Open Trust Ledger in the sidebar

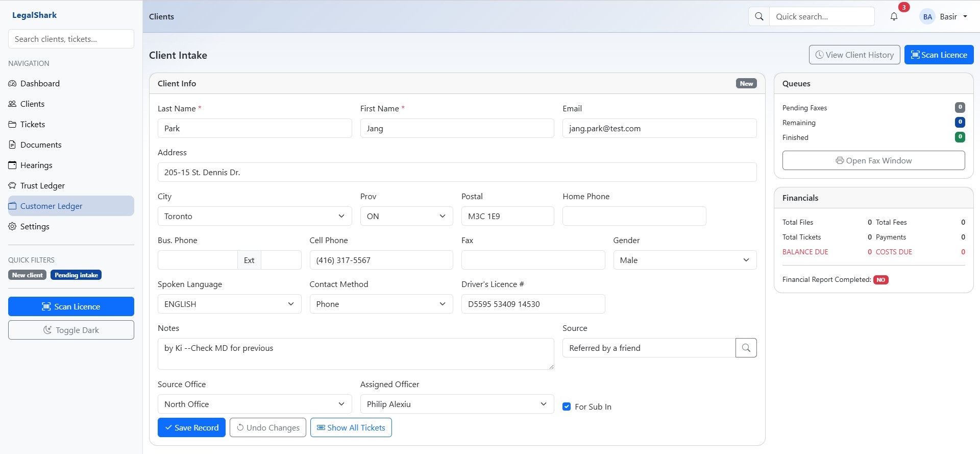tap(42, 185)
